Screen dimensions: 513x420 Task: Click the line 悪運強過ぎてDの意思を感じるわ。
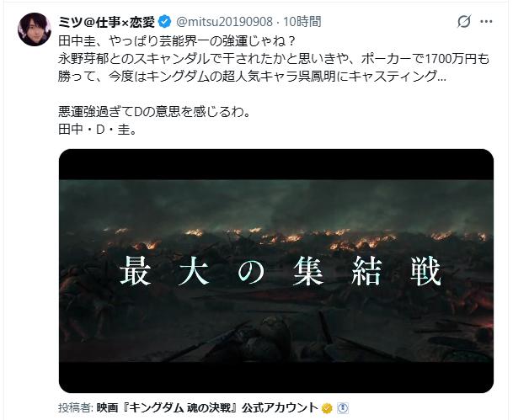point(154,112)
